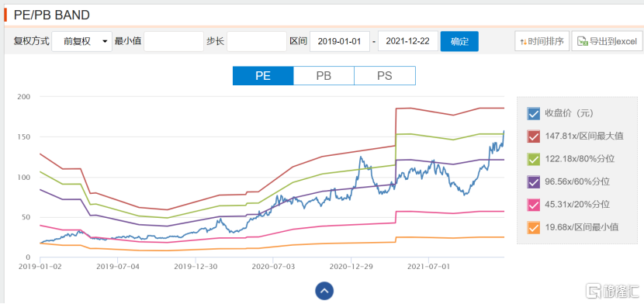Select the 2021-07-01 axis label
644x304 pixels.
coord(428,266)
